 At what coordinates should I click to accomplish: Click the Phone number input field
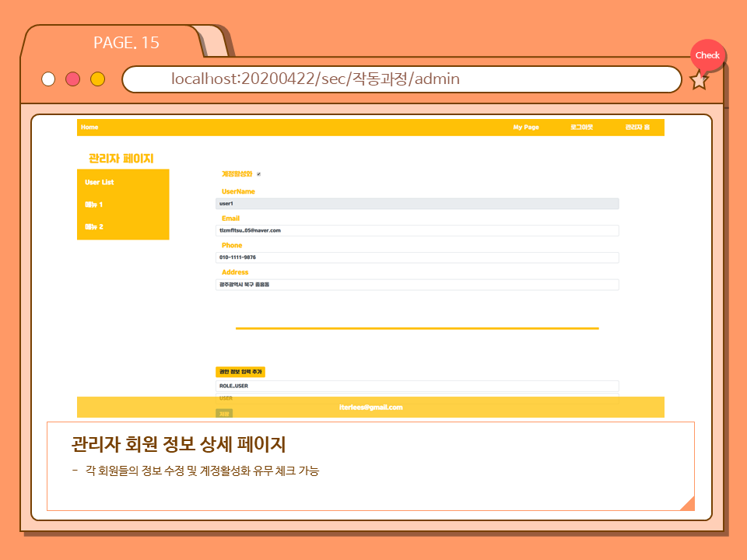(x=417, y=257)
